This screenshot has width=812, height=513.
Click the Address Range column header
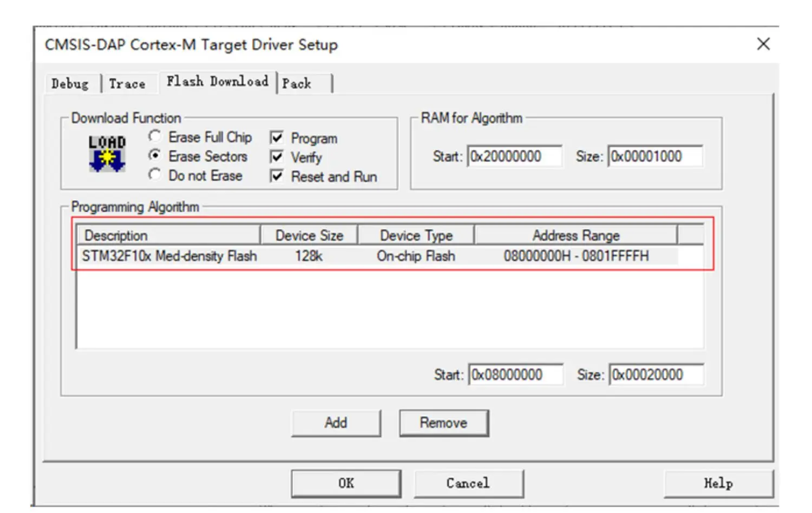coord(576,235)
